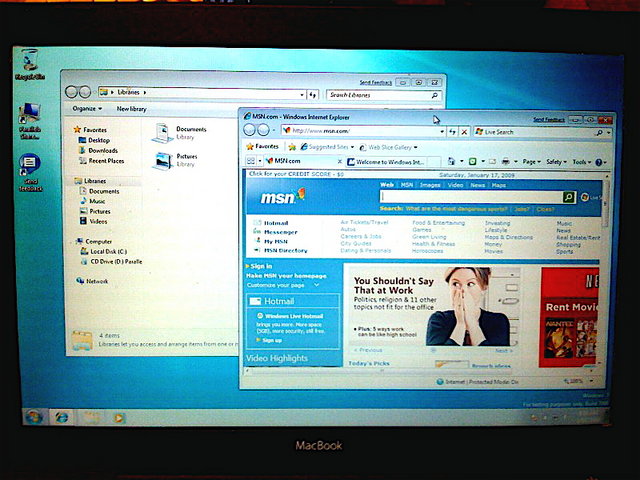
Task: Expand the Explorer address bar dropdown
Action: pos(302,95)
